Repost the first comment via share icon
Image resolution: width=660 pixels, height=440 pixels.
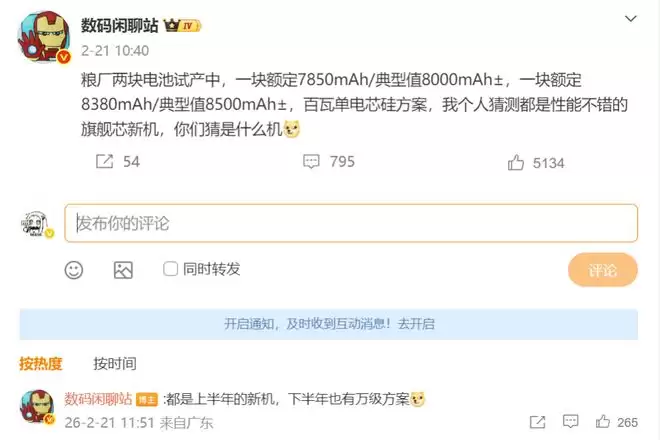[538, 422]
